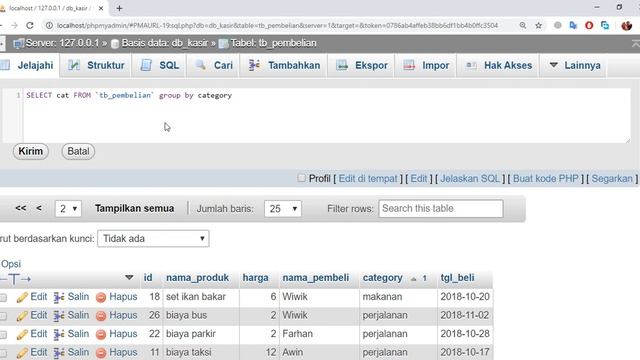Click Hapus delete icon for biaya bus
The width and height of the screenshot is (640, 360).
coord(101,316)
